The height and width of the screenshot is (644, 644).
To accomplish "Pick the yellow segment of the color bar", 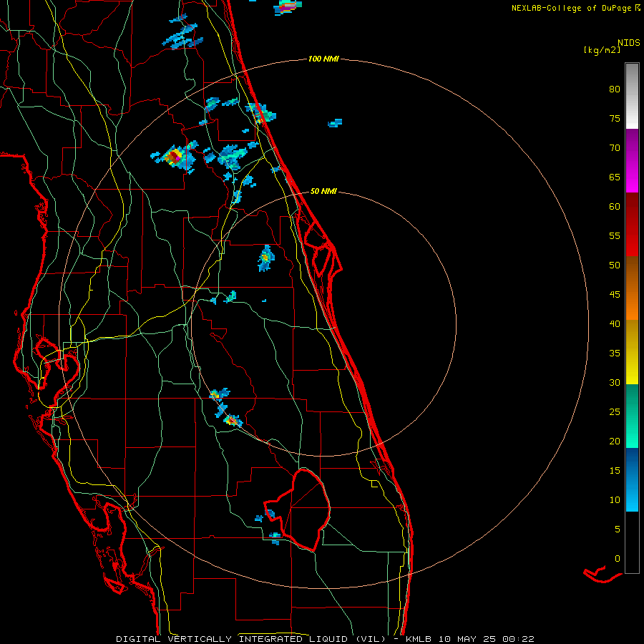I will click(x=632, y=352).
